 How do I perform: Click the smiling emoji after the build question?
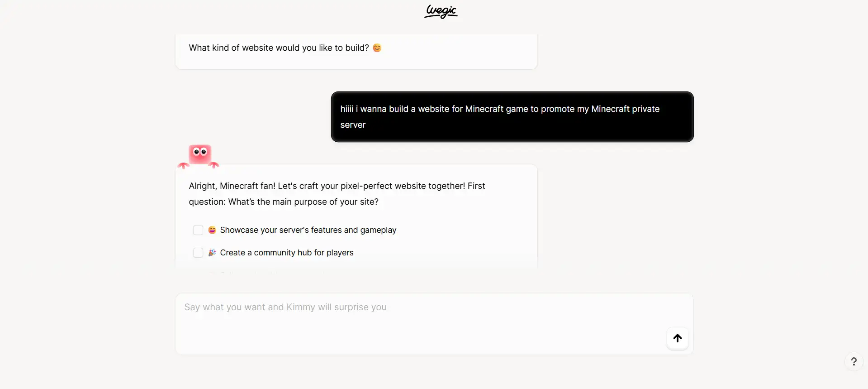click(377, 48)
